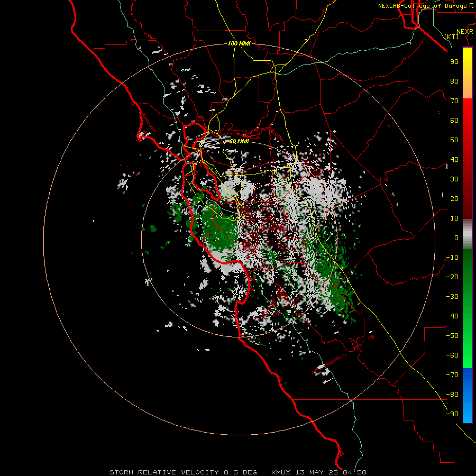
Task: Click the bright red segment of the color bar
Action: click(x=467, y=111)
